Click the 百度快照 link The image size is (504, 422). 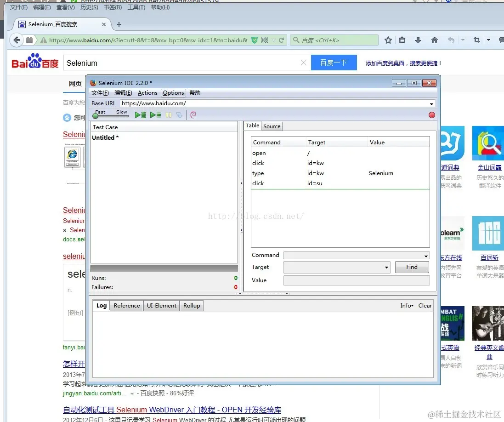click(x=153, y=393)
